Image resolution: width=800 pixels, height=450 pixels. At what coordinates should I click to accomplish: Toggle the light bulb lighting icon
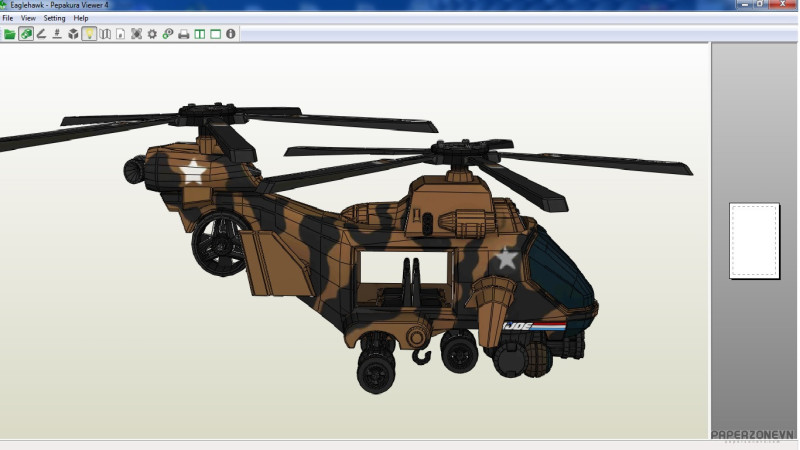(89, 34)
